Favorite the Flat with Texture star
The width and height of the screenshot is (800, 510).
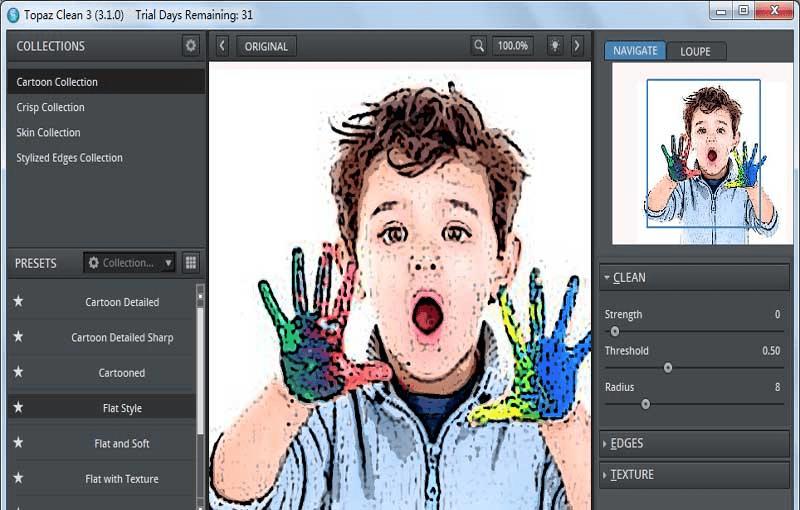point(18,478)
